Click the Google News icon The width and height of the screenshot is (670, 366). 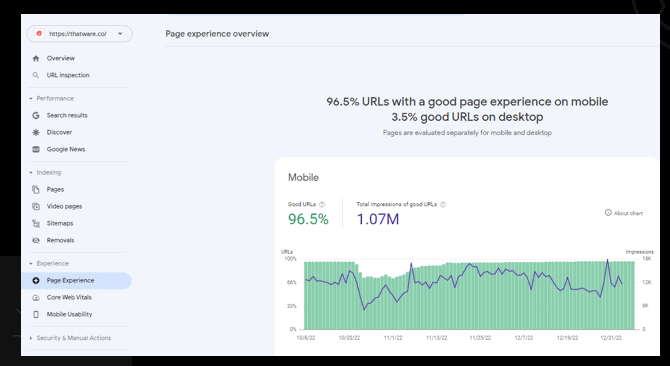click(x=36, y=149)
